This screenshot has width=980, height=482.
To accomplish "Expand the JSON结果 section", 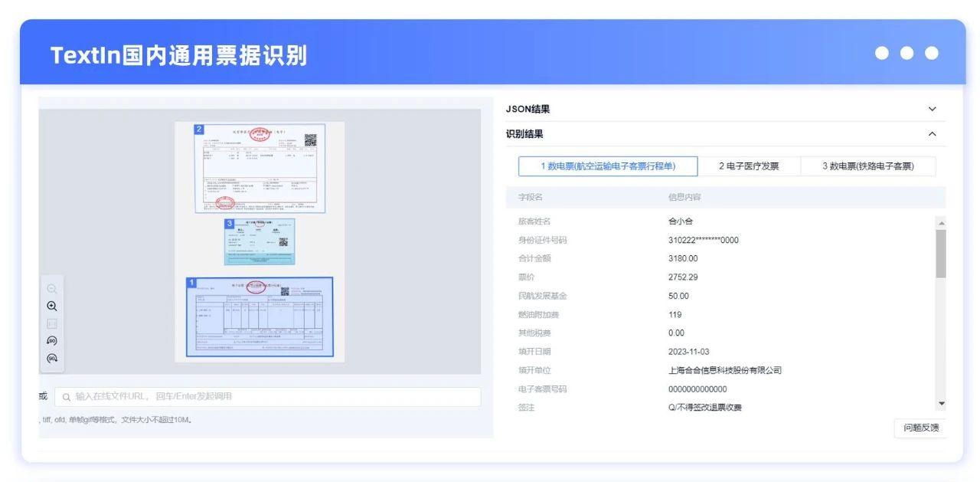I will pyautogui.click(x=932, y=110).
